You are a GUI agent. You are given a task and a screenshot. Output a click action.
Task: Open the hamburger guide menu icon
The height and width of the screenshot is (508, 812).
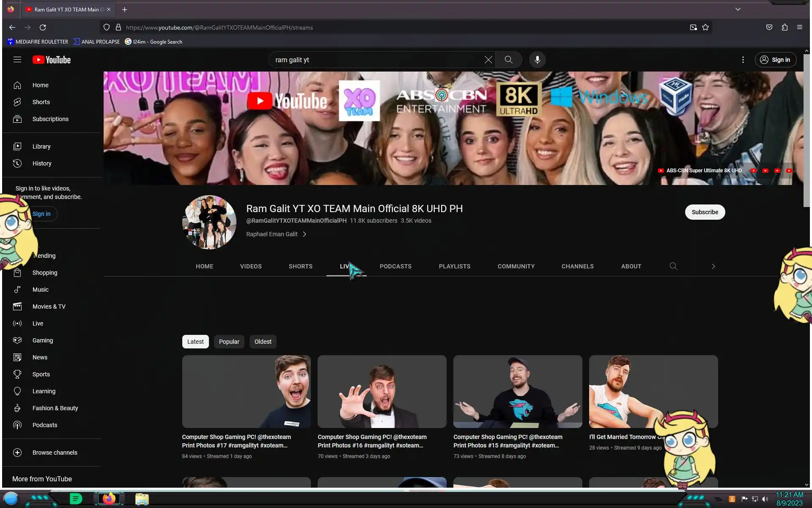click(x=17, y=60)
